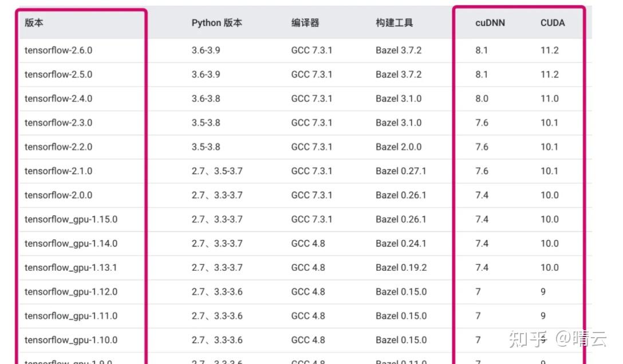
Task: Click Python 2.7、3.5-3.7 in tensorflow-2.1.0 row
Action: 217,171
